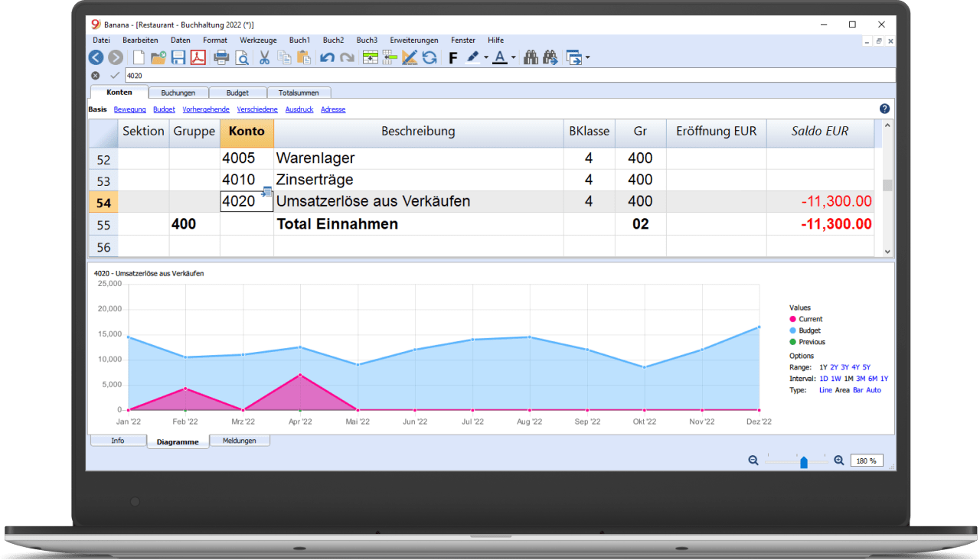Click the green delete rows icon
Screen dimensions: 980x560
(390, 57)
